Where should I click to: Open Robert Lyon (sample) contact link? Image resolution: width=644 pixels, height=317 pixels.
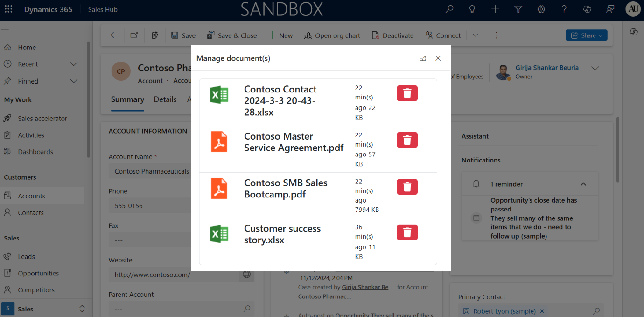click(x=505, y=311)
